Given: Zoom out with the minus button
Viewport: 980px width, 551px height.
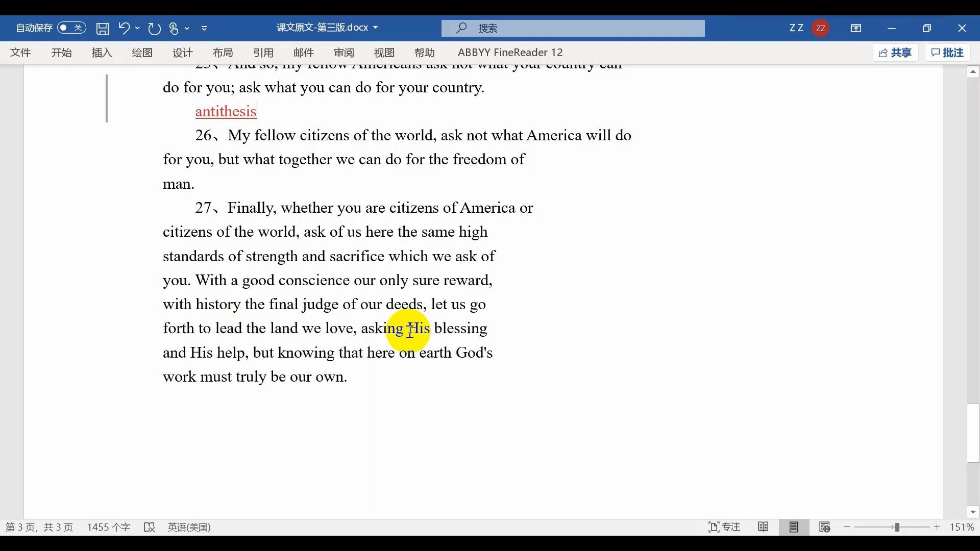Looking at the screenshot, I should 848,528.
